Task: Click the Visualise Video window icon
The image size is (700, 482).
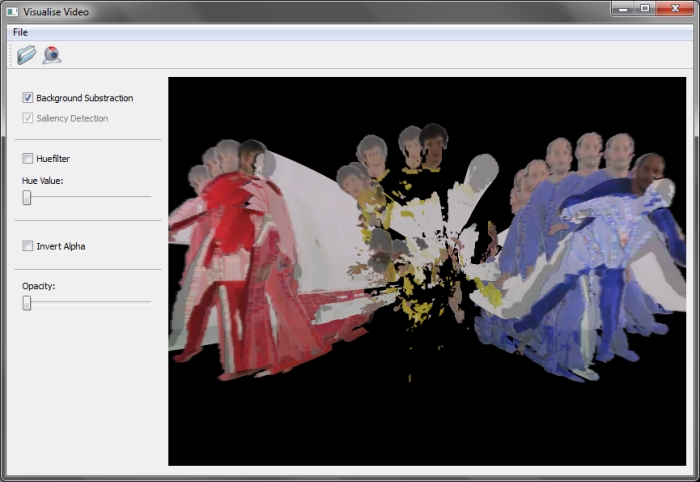Action: 12,12
